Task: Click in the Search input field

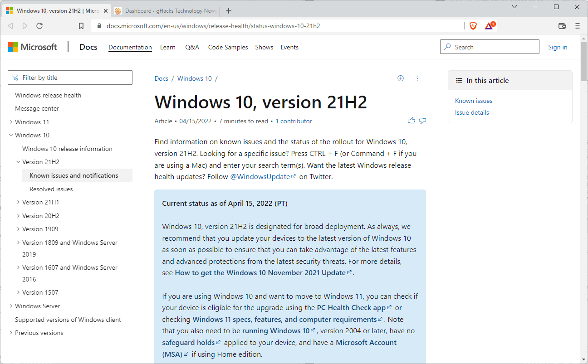Action: pyautogui.click(x=490, y=47)
